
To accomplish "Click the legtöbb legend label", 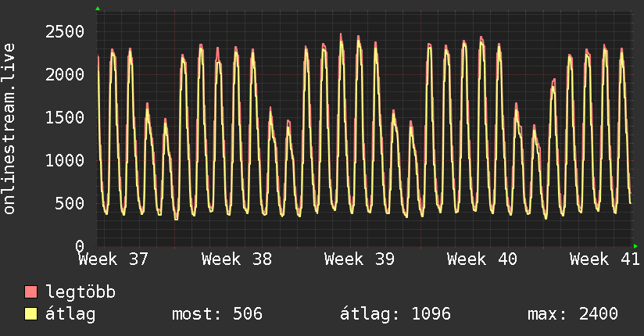I will coord(80,292).
